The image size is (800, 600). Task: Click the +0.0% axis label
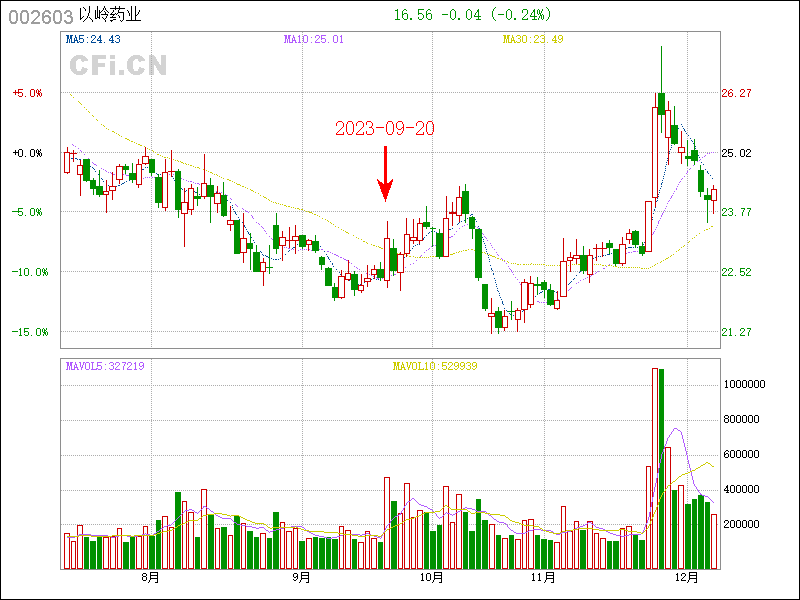(28, 153)
